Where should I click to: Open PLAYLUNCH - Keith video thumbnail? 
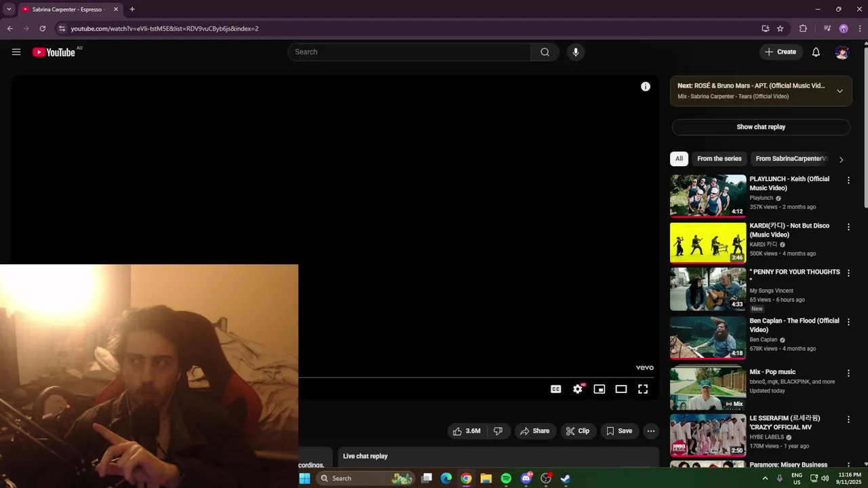(708, 196)
